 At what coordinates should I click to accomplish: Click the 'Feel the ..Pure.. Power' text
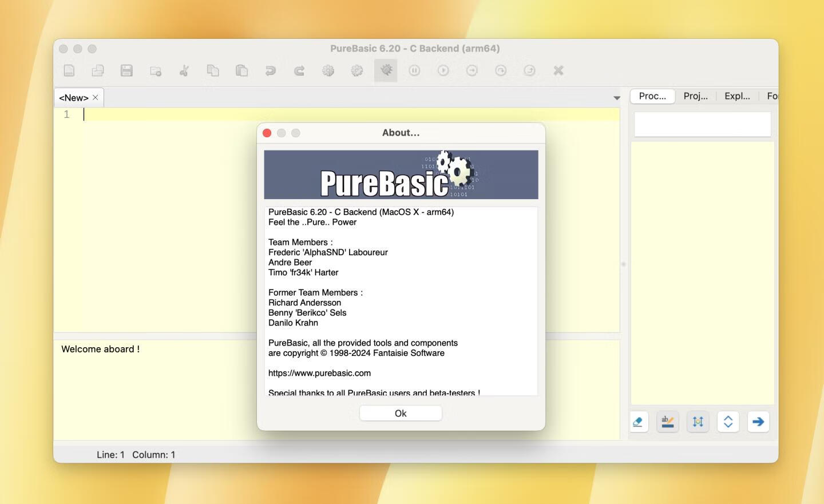(312, 222)
